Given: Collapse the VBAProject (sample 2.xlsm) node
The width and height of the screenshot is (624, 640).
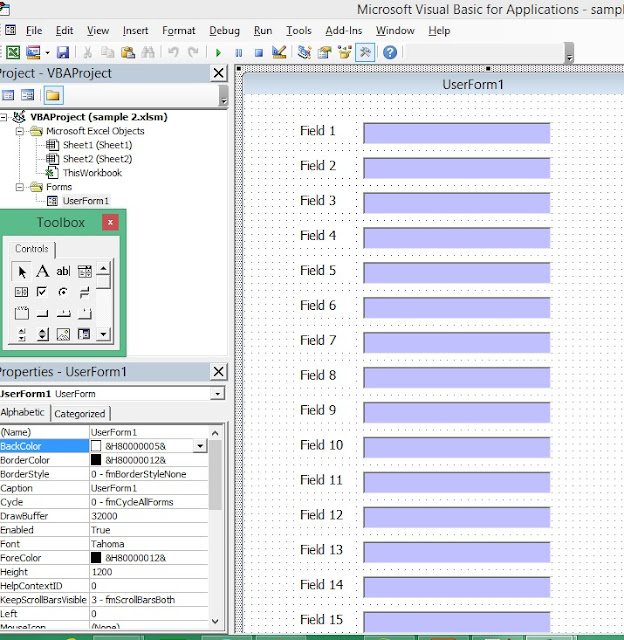Looking at the screenshot, I should [x=4, y=118].
